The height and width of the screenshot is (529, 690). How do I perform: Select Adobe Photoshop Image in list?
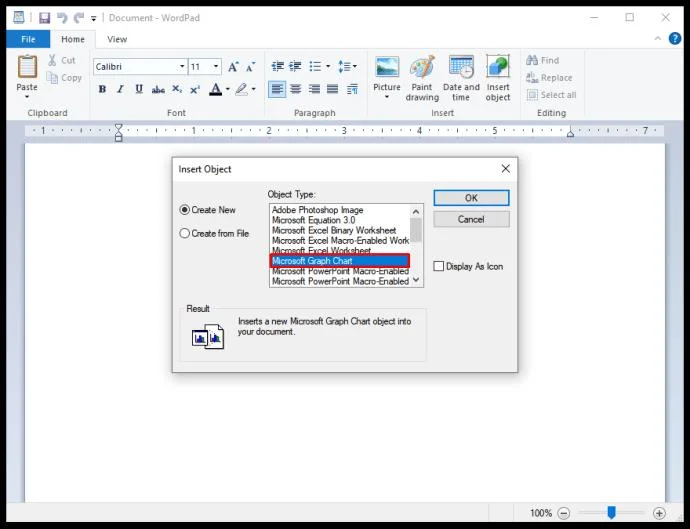point(318,210)
